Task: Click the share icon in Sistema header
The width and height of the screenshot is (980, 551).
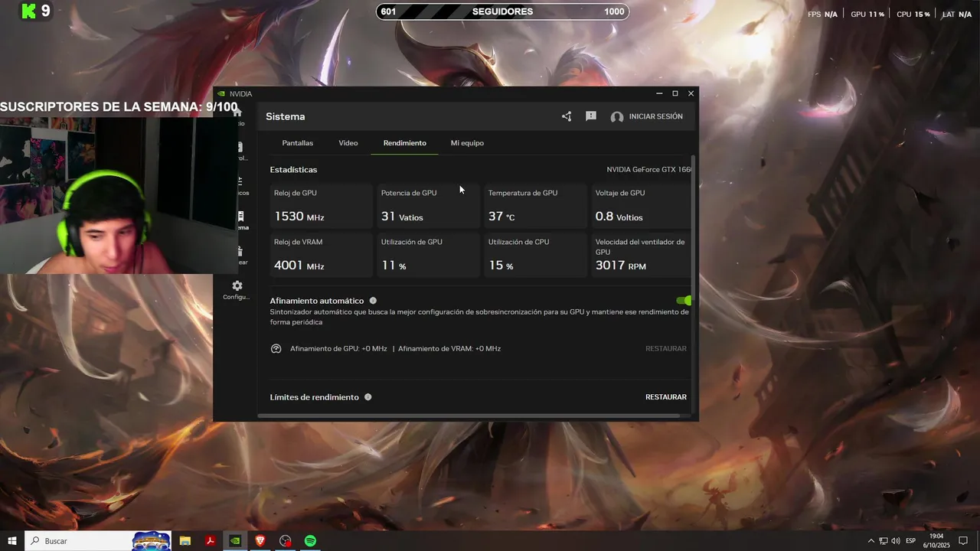Action: coord(567,116)
